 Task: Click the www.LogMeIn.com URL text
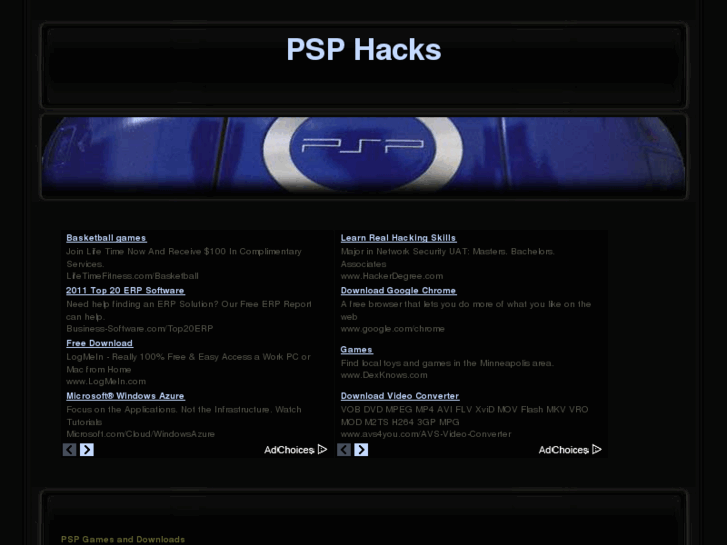tap(106, 381)
